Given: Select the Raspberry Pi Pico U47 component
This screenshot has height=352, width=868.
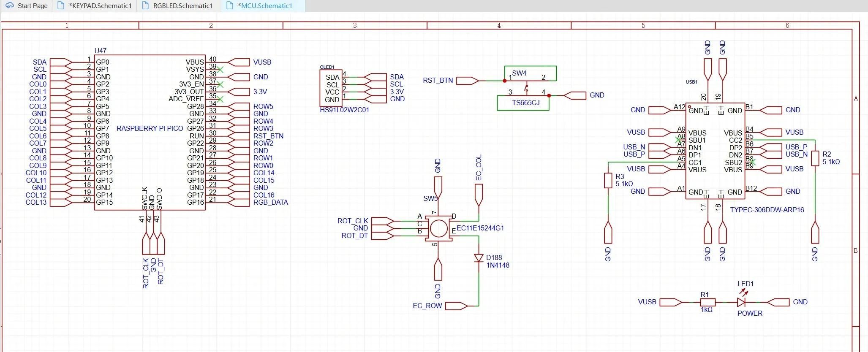Looking at the screenshot, I should (150, 132).
